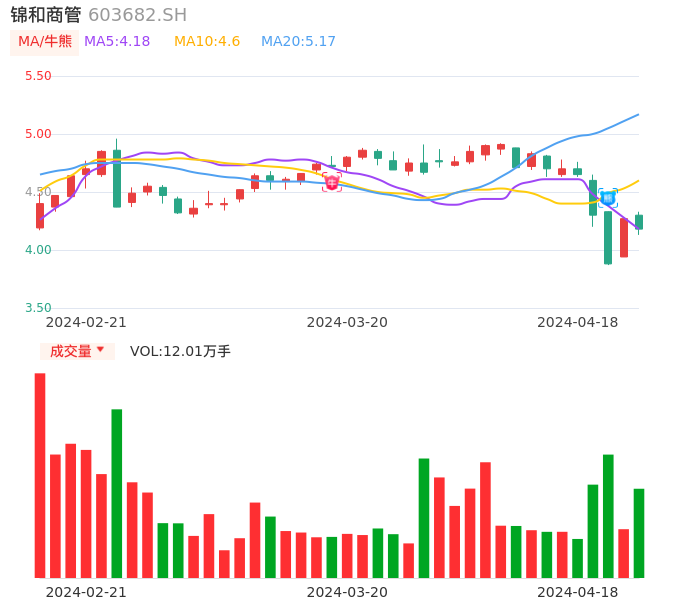This screenshot has height=606, width=686.
Task: Click the 2024-04-18 date label under volume chart
Action: tap(578, 592)
